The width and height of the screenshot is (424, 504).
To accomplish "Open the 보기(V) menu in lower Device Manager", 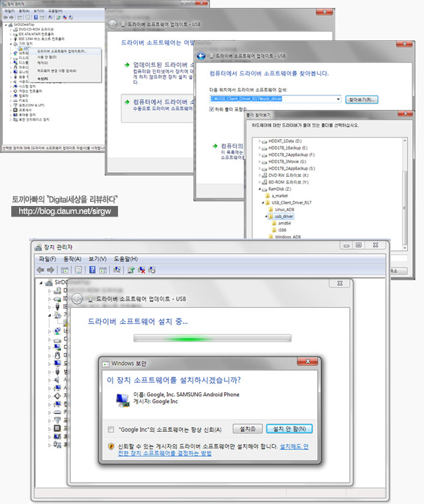I will (97, 259).
